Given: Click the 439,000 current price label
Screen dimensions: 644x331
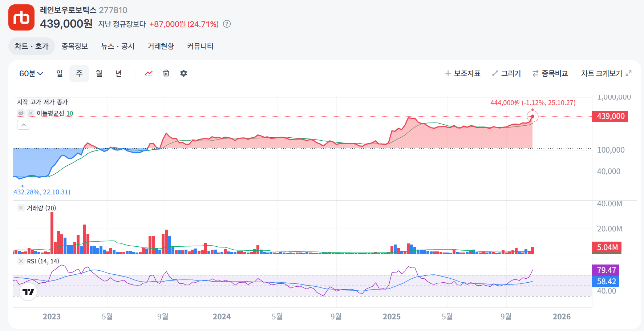Looking at the screenshot, I should click(610, 116).
